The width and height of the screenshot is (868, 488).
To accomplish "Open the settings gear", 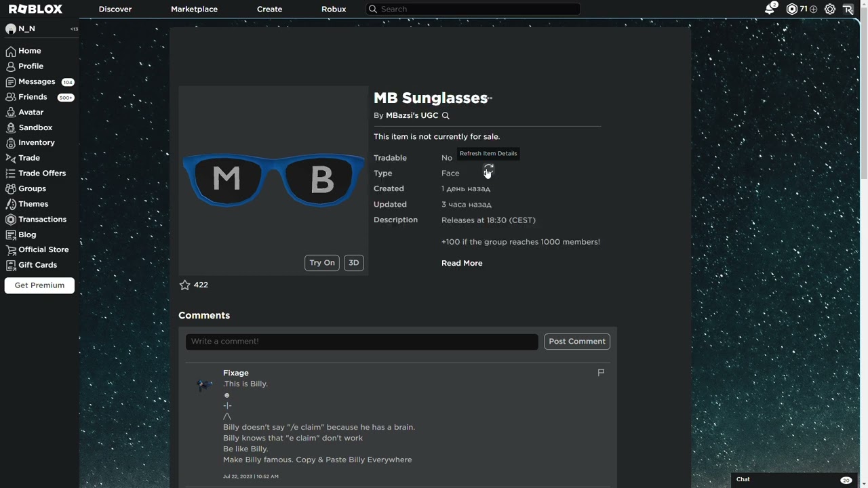I will (x=830, y=9).
